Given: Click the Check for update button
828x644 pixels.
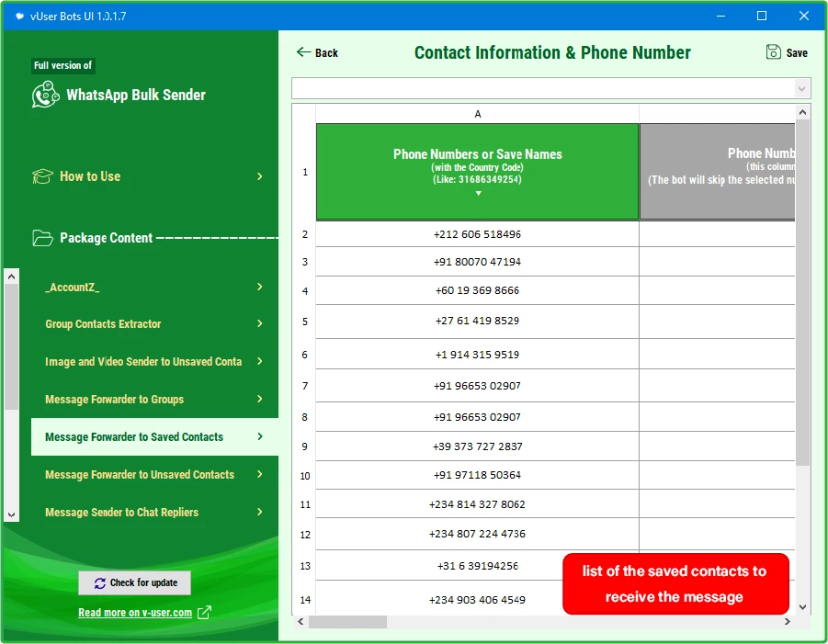Looking at the screenshot, I should tap(135, 582).
